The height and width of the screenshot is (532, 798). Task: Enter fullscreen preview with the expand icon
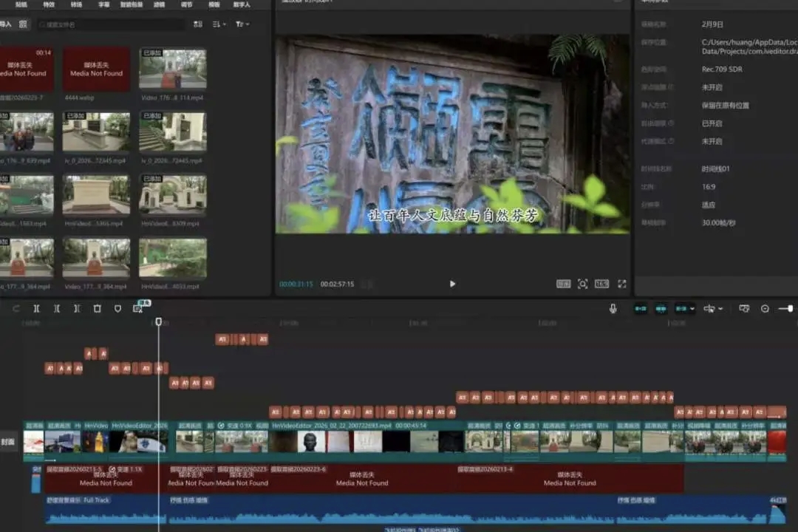(x=621, y=284)
